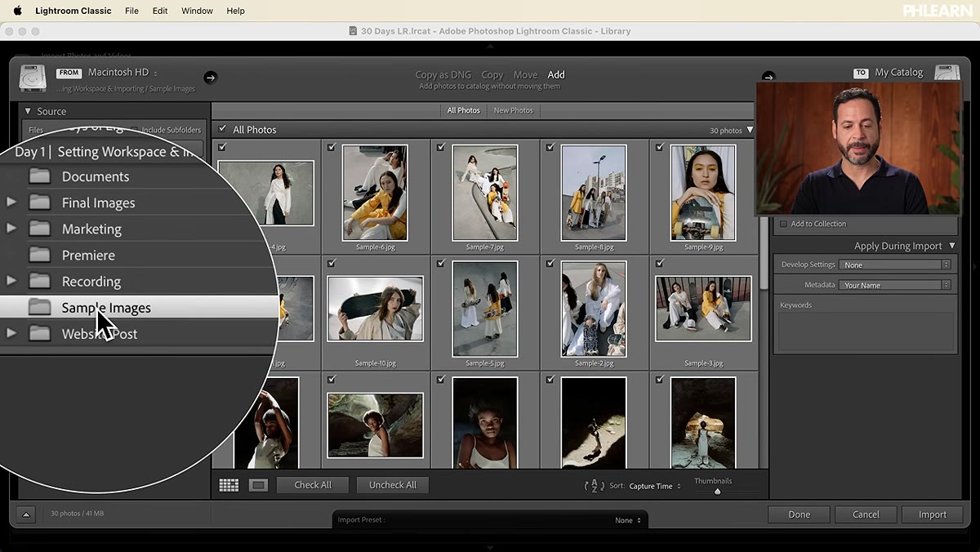Toggle the minimal import dialog arrow button
The image size is (980, 552).
[x=24, y=514]
